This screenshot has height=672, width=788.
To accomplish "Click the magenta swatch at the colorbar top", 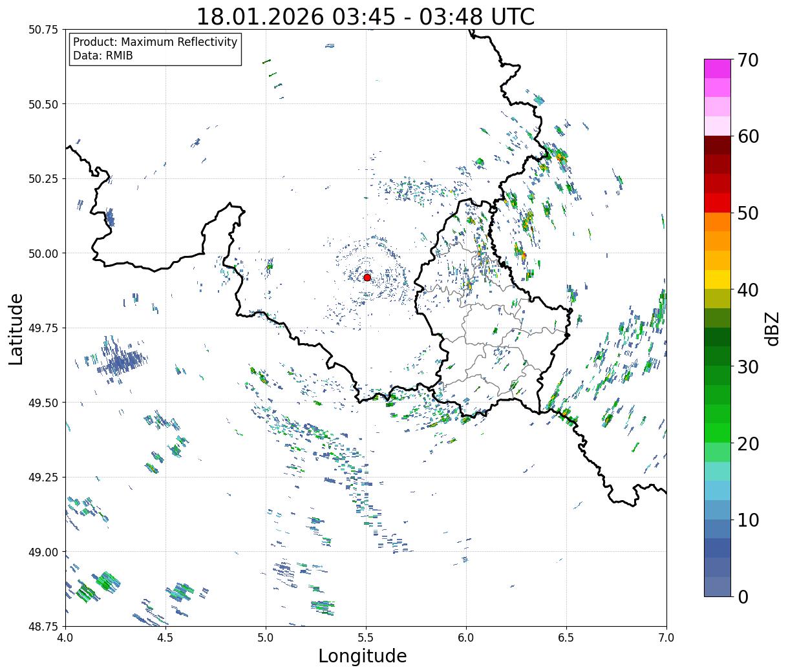I will [x=718, y=68].
